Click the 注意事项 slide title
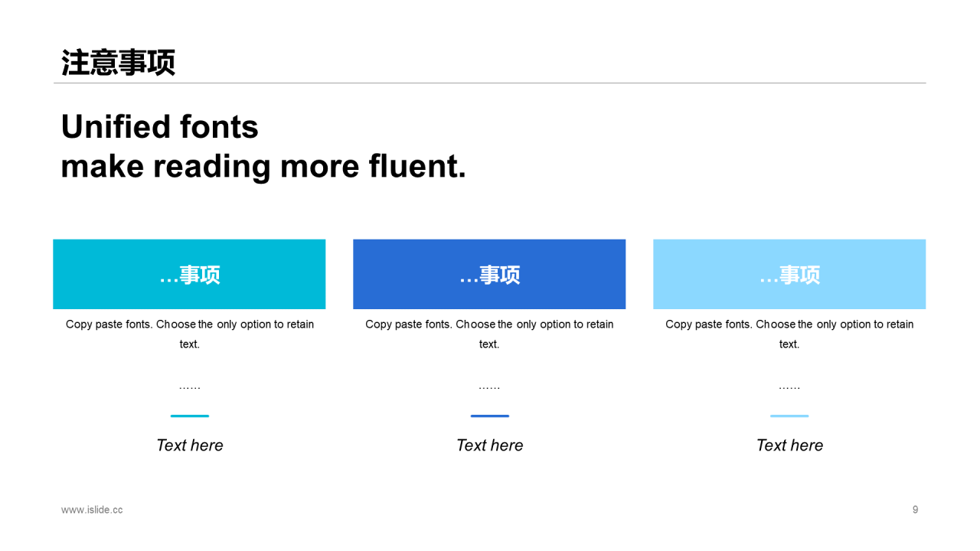 pos(119,63)
